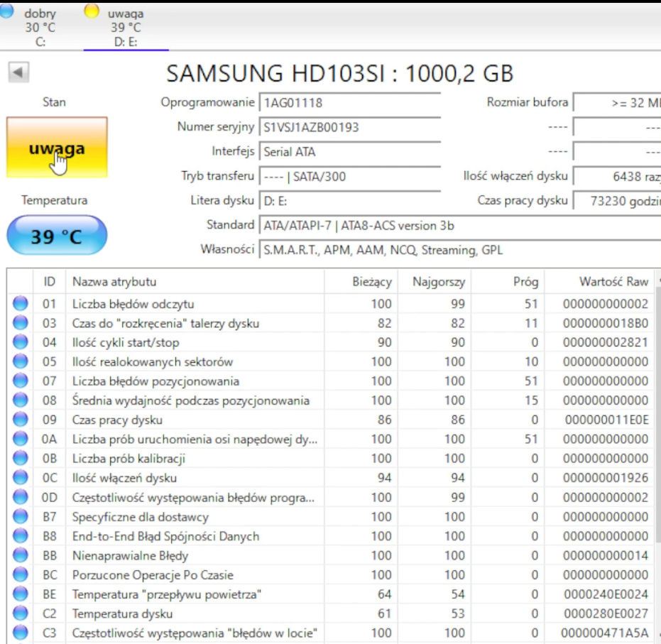Click the Najgorszy column header
This screenshot has height=644, width=661.
coord(435,281)
